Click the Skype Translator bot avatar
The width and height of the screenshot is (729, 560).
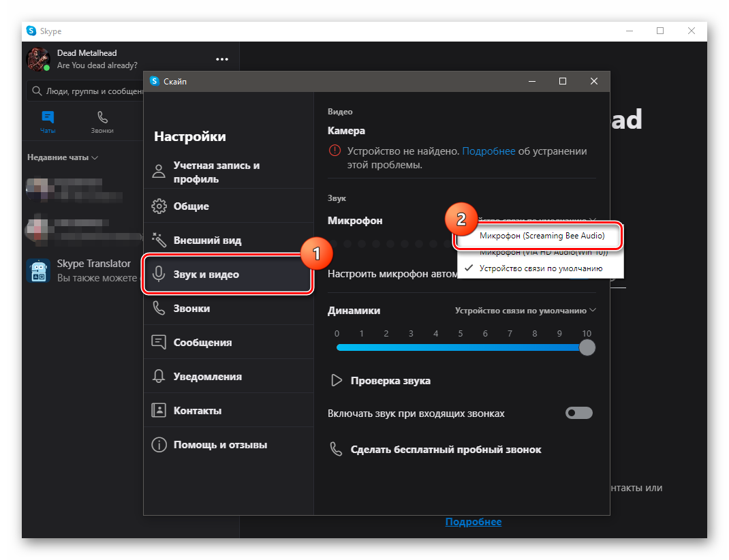[x=38, y=270]
